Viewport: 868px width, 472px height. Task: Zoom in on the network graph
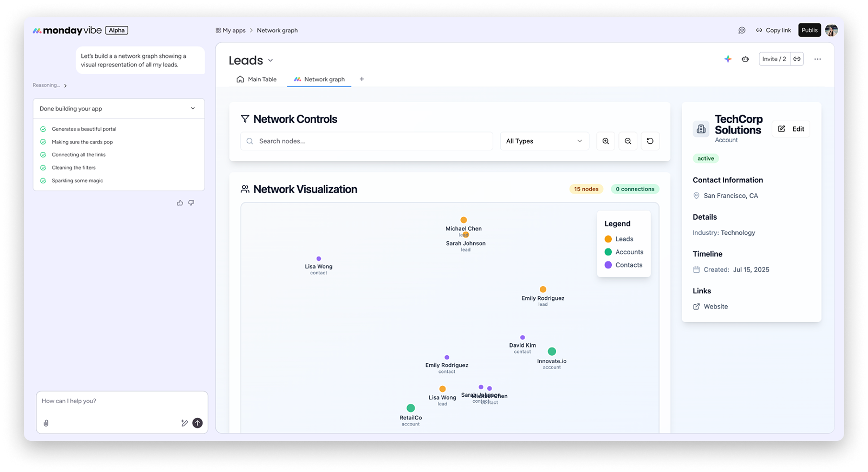pos(605,141)
